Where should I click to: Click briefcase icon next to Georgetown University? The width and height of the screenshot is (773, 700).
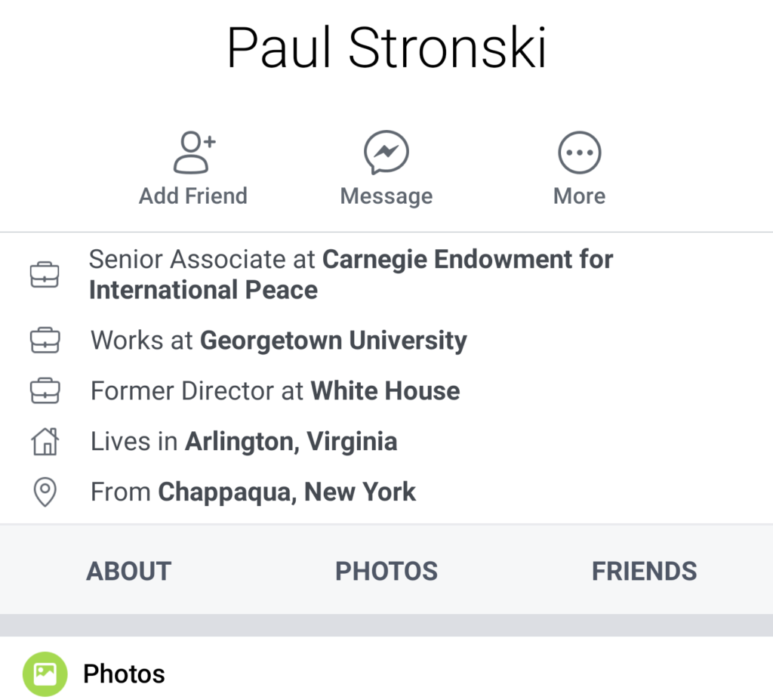[45, 340]
